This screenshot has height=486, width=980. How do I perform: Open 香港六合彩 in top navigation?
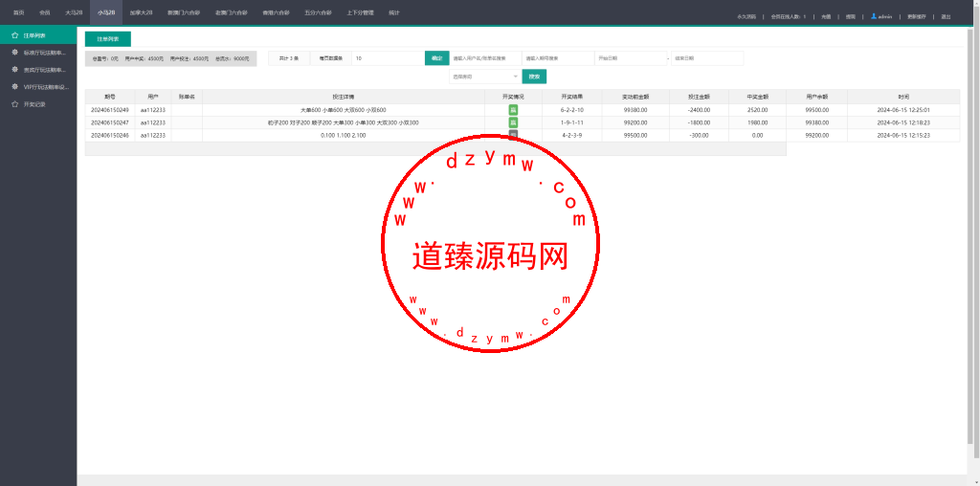click(277, 12)
